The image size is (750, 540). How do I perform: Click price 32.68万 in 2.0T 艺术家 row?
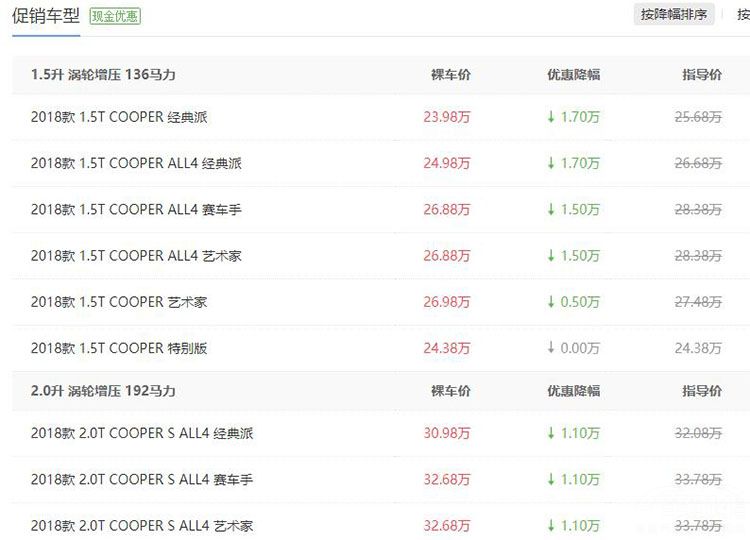[x=447, y=526]
